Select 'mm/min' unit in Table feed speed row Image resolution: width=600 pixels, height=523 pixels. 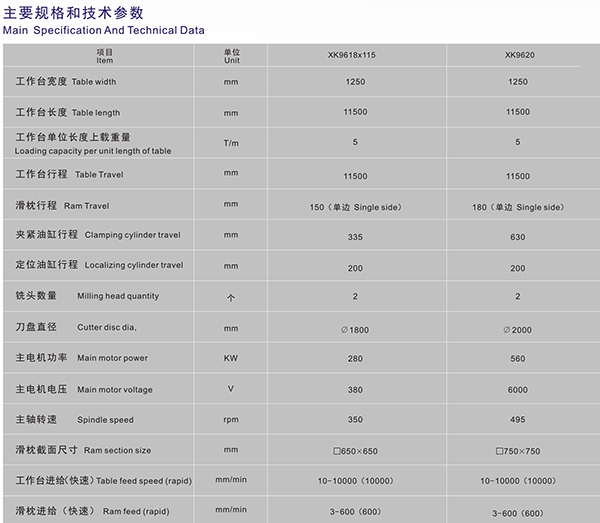[x=231, y=480]
